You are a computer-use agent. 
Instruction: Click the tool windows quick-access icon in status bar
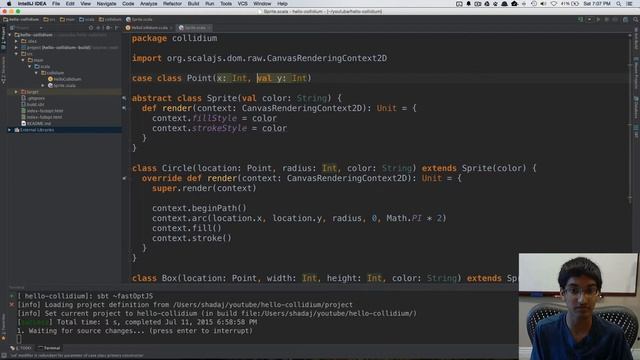3,356
